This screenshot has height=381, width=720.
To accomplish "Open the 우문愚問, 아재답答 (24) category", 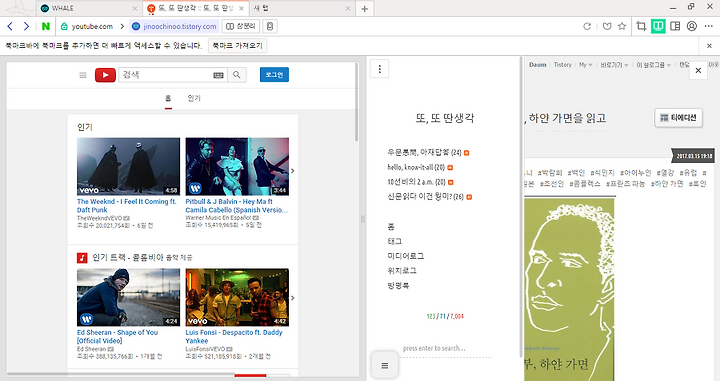I will pos(424,152).
